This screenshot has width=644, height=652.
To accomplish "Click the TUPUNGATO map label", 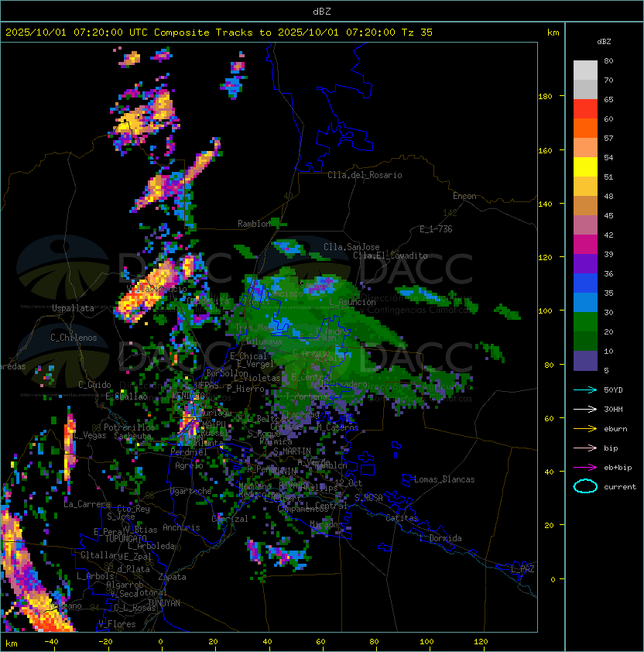I will 125,539.
